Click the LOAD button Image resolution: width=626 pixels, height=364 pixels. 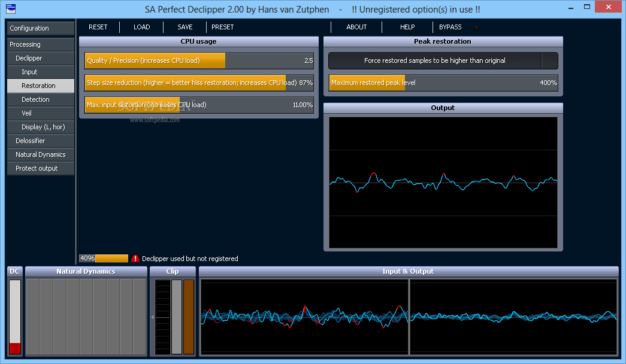pyautogui.click(x=142, y=27)
